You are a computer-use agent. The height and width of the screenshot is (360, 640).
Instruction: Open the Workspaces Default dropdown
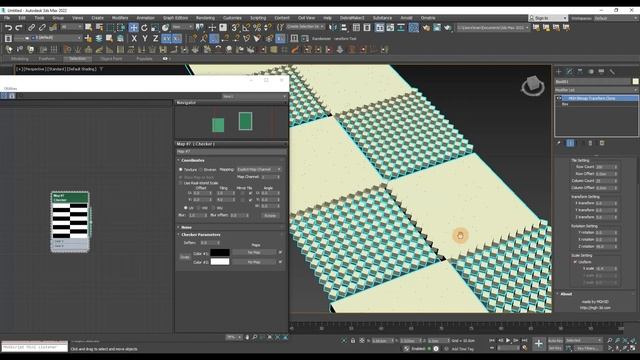click(x=616, y=18)
